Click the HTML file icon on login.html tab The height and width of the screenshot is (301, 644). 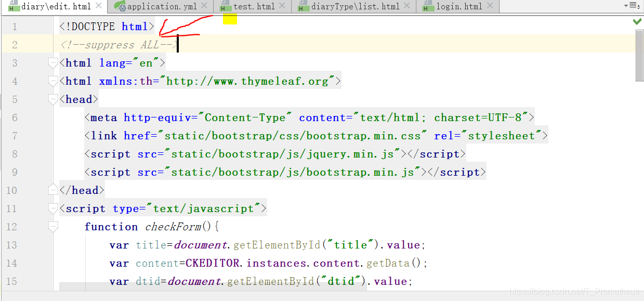click(428, 7)
